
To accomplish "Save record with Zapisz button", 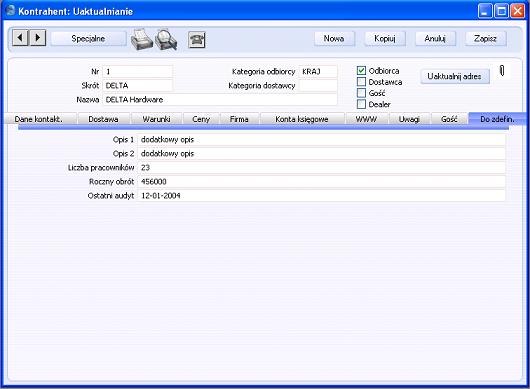I will [x=485, y=39].
